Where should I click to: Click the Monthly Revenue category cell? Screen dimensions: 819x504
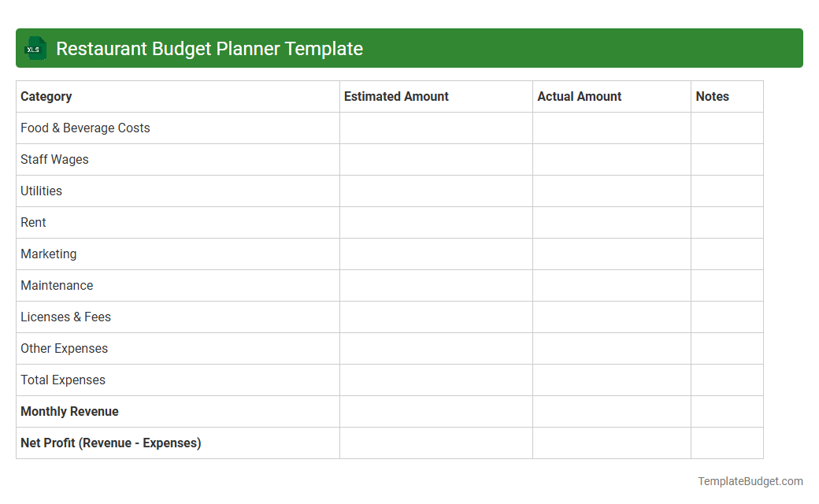pos(69,411)
